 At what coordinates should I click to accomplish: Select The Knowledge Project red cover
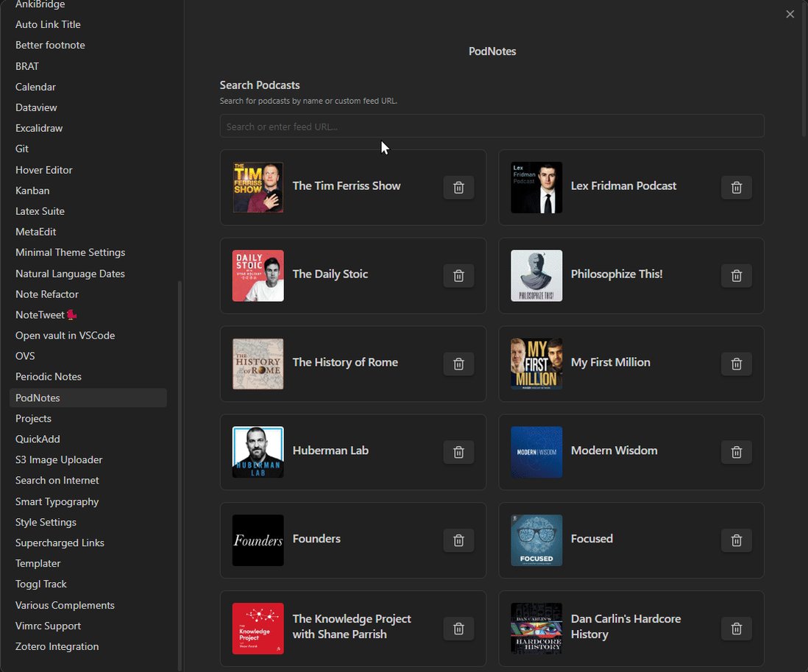[x=258, y=628]
